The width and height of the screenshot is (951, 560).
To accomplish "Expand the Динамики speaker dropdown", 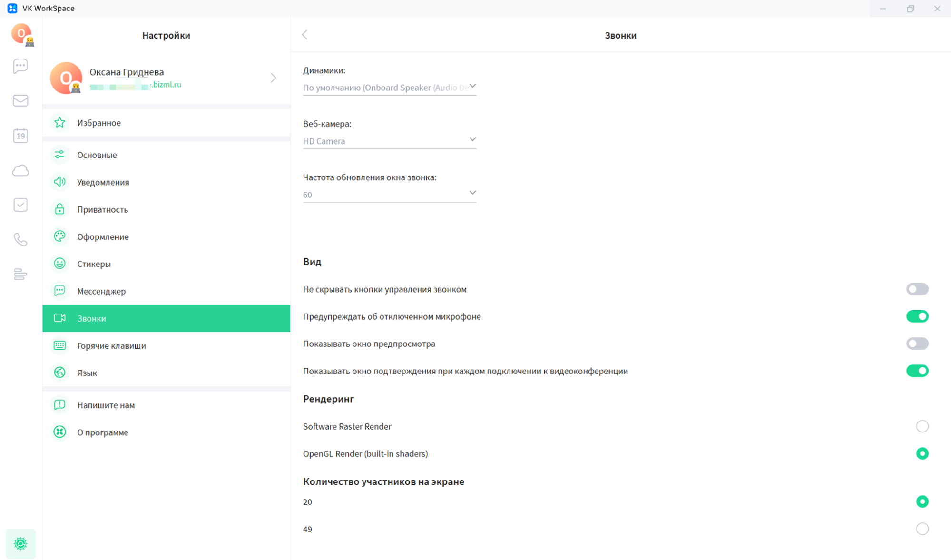I will [x=389, y=88].
